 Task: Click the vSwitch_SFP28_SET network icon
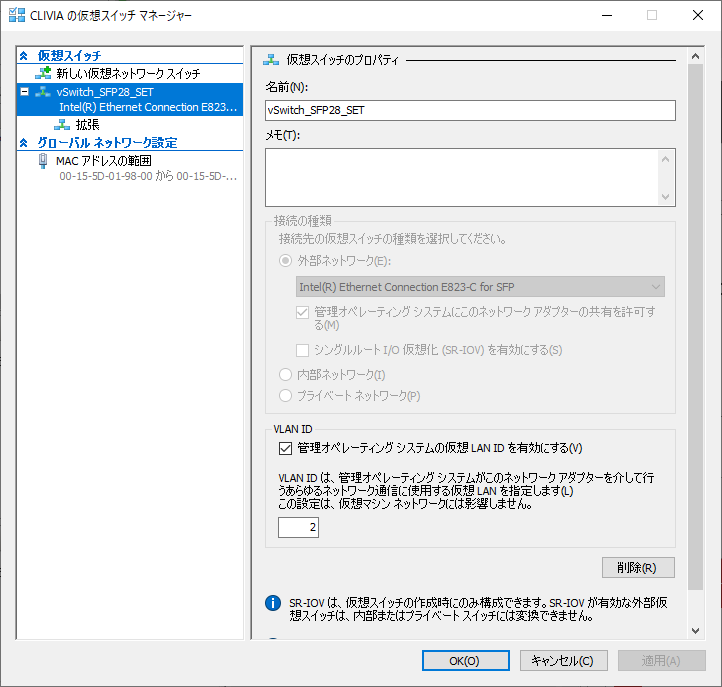(x=43, y=92)
